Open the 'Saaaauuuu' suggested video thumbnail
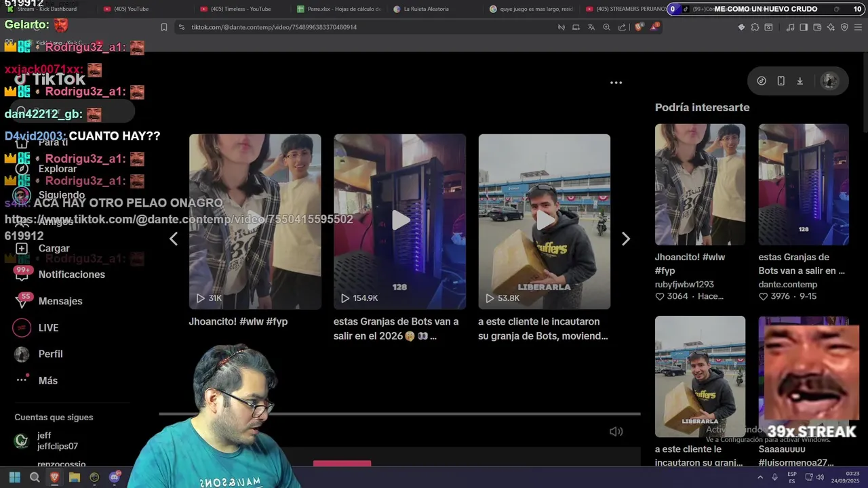Viewport: 868px width, 488px height. pyautogui.click(x=804, y=376)
